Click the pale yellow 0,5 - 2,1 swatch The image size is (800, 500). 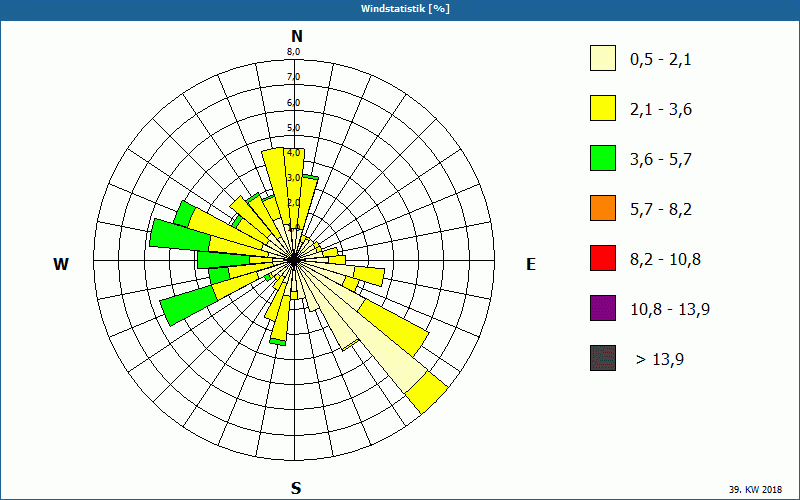tap(603, 58)
